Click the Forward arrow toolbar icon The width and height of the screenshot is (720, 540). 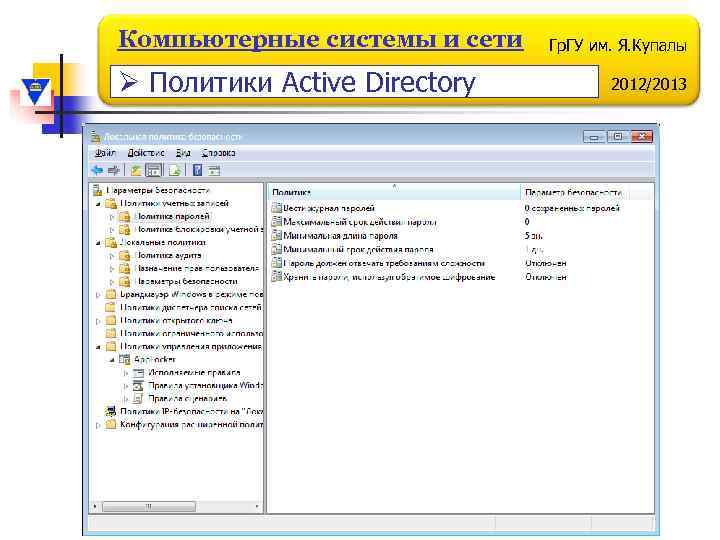click(x=113, y=171)
